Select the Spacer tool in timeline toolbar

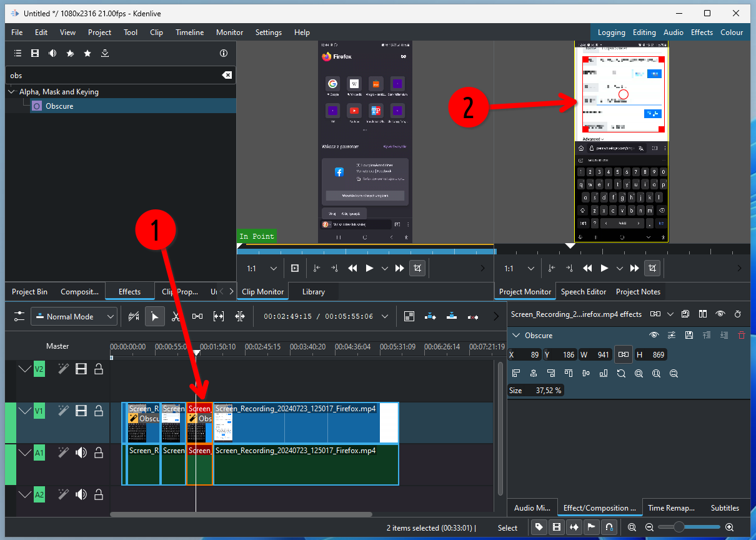197,317
